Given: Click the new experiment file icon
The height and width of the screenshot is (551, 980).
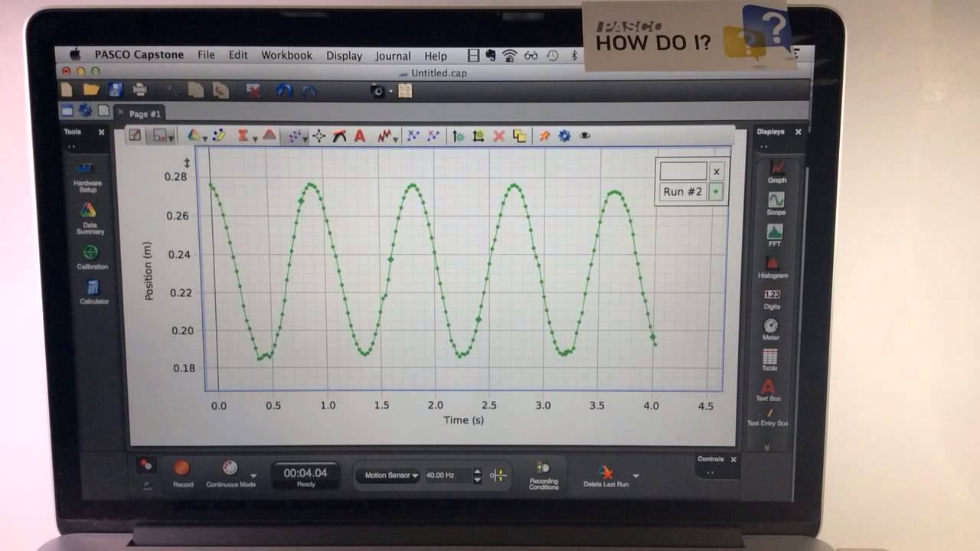Looking at the screenshot, I should (x=67, y=90).
